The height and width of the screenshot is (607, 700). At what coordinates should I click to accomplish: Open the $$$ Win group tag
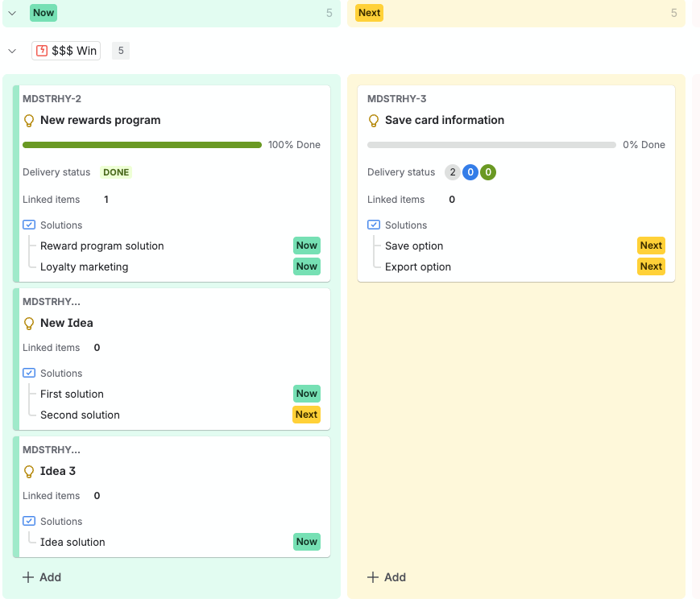pos(66,51)
